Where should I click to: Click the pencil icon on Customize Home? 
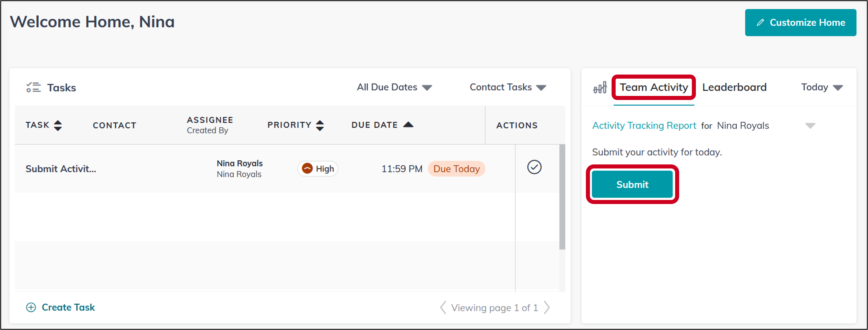coord(760,23)
